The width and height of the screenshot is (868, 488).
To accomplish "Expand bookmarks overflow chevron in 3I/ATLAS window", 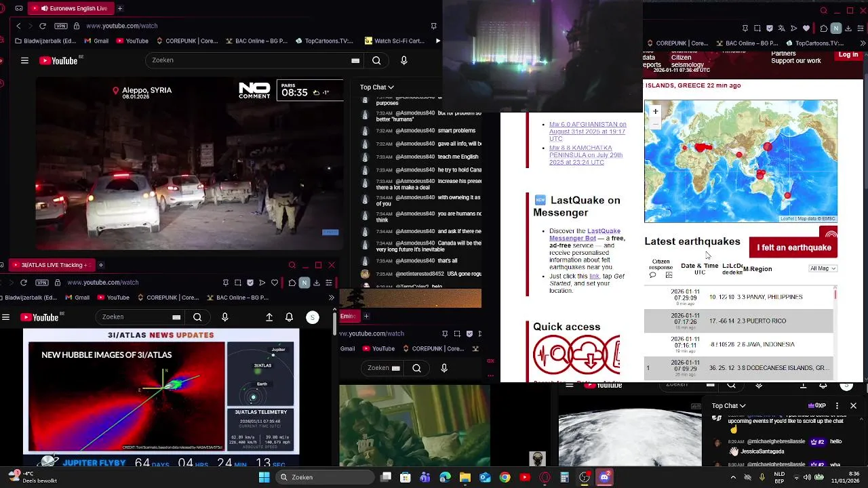I will (331, 298).
